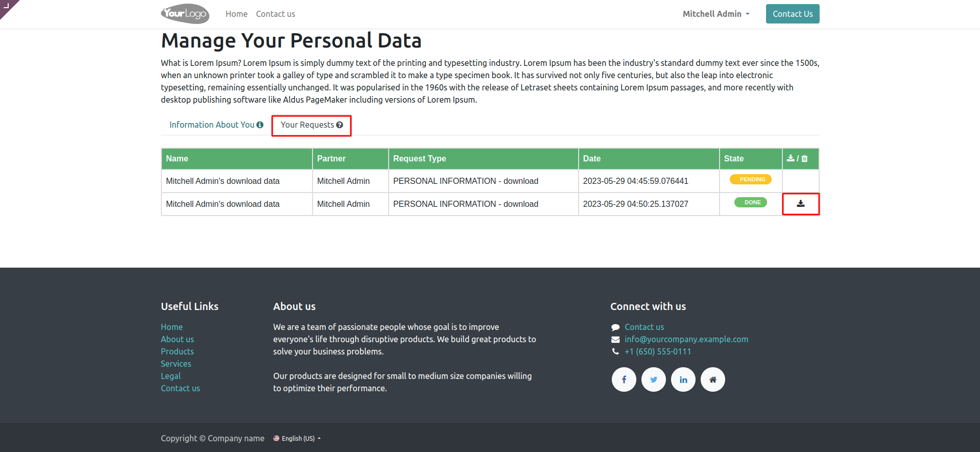Open Home in the top navigation
The width and height of the screenshot is (980, 452).
point(236,14)
